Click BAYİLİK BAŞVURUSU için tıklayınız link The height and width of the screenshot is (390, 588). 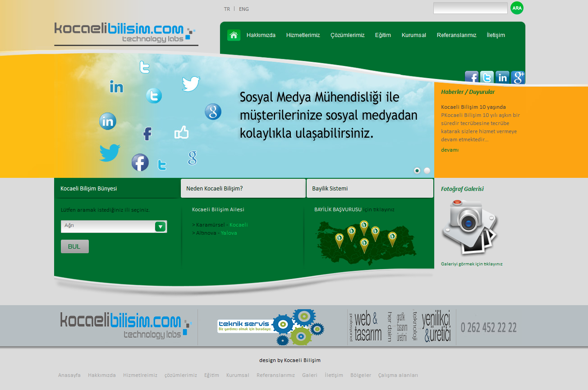pos(354,209)
